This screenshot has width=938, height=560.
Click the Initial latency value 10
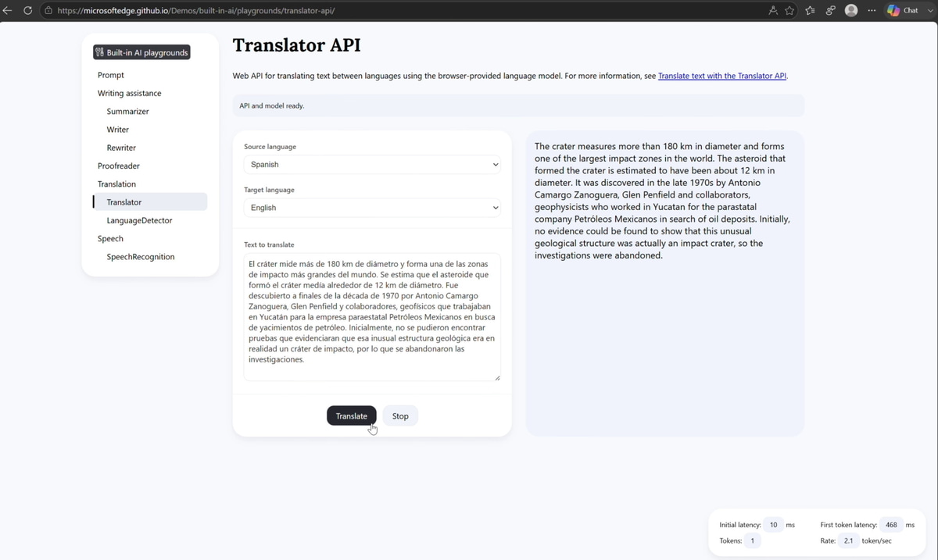pos(773,525)
